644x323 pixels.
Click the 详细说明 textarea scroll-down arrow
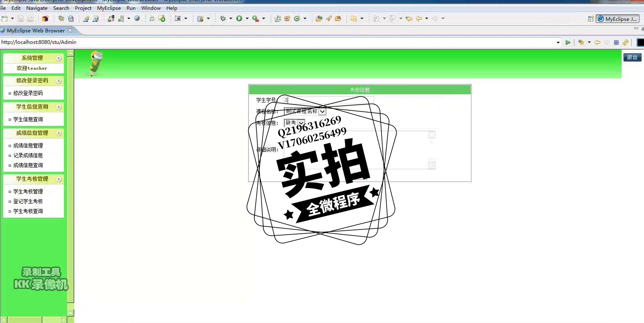click(432, 166)
